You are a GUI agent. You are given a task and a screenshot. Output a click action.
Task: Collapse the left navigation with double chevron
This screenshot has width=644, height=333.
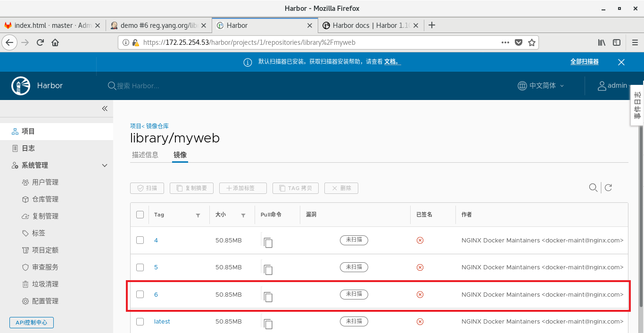point(105,108)
